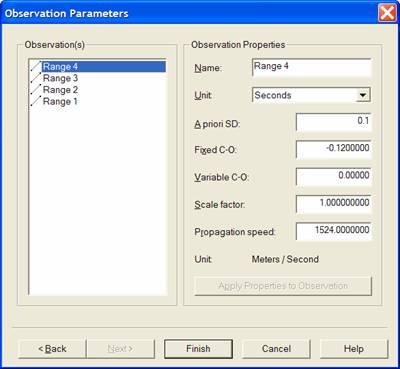Click into the Scale factor field
This screenshot has height=369, width=400.
coord(333,204)
